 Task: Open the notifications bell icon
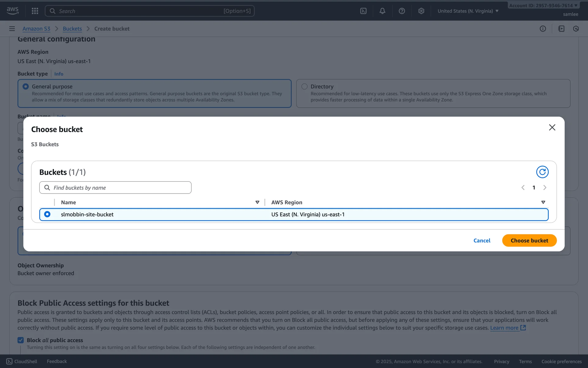(382, 11)
